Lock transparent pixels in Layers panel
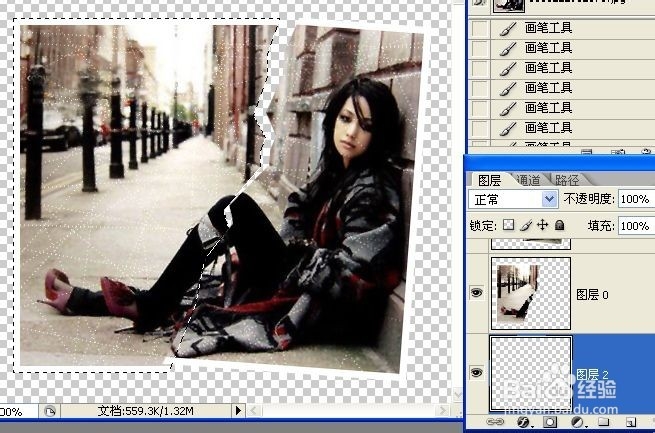 tap(508, 225)
